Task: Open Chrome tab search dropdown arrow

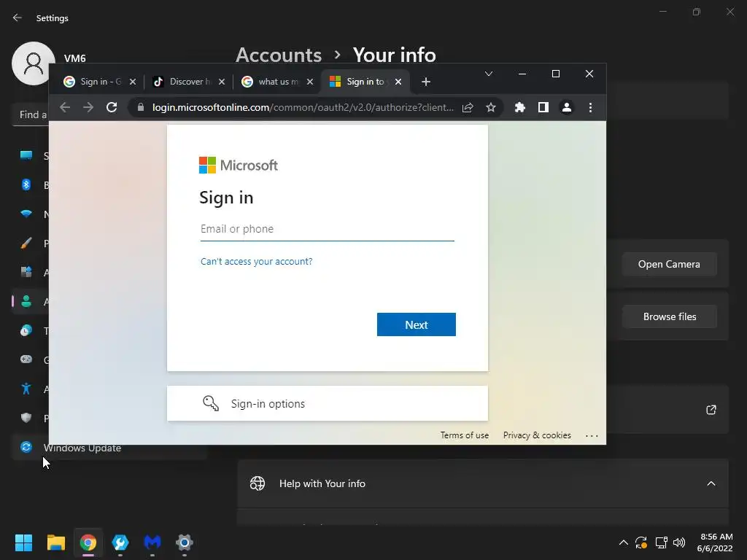Action: pos(488,74)
